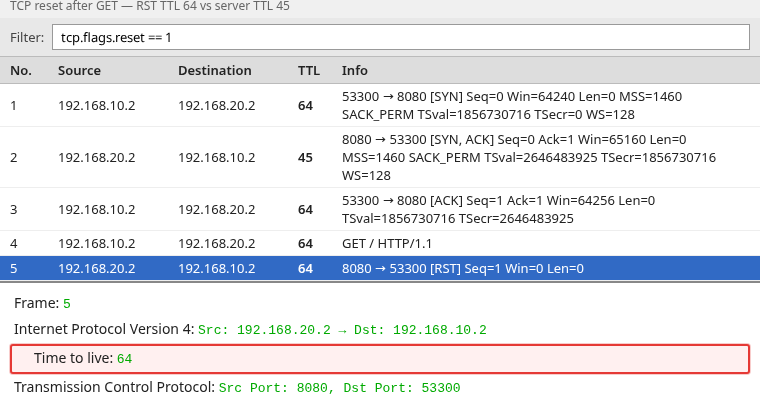Click the Time to live: 64 field
Viewport: 760px width, 408px height.
[380, 359]
